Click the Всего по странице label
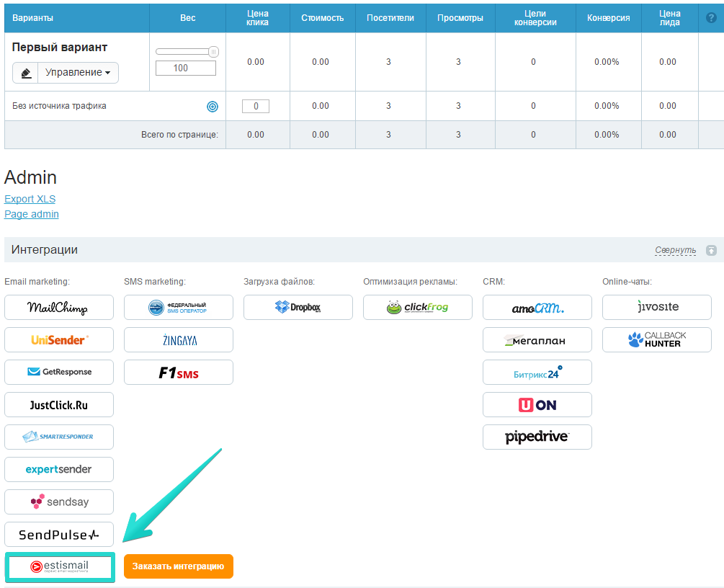The width and height of the screenshot is (724, 588). 179,135
